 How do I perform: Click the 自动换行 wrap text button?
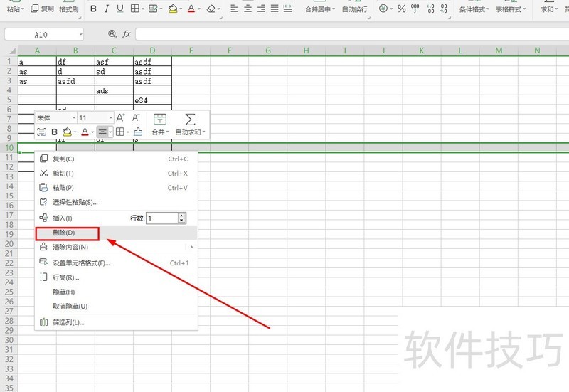(x=354, y=9)
